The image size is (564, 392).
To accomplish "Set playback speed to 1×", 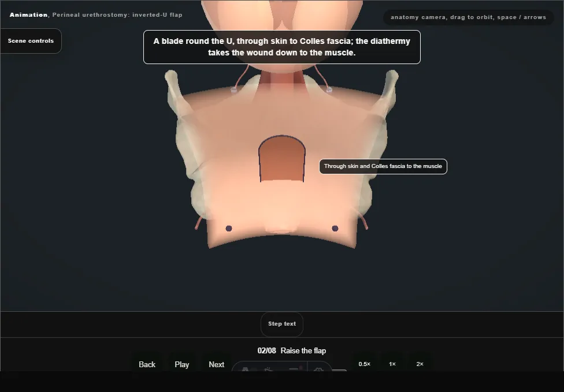I will 392,364.
